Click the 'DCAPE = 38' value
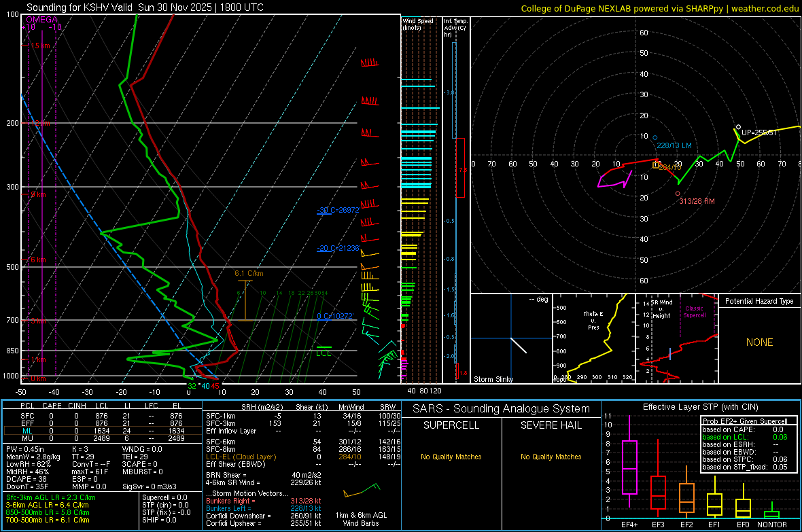The width and height of the screenshot is (802, 532). click(x=27, y=479)
